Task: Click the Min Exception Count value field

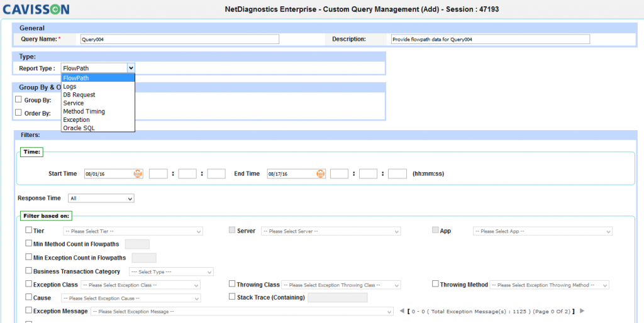Action: [144, 258]
